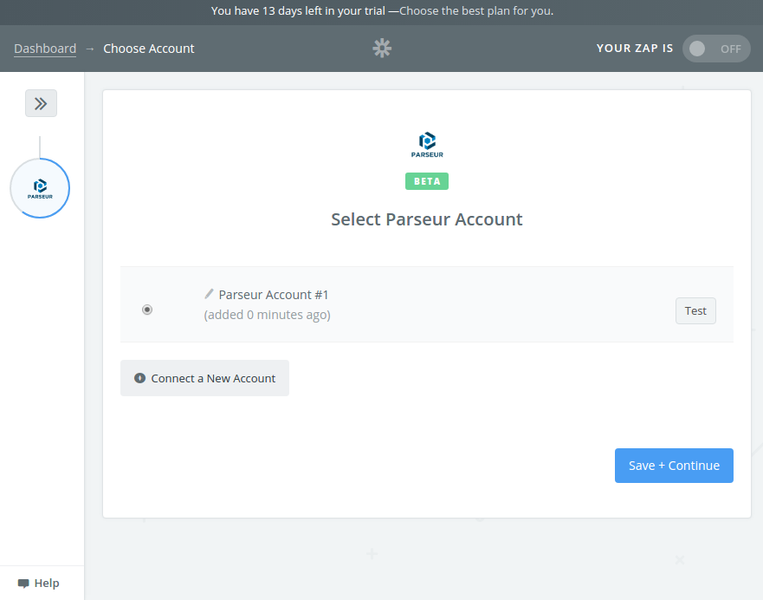
Task: Click the Zapier gear logo in header
Action: 382,48
